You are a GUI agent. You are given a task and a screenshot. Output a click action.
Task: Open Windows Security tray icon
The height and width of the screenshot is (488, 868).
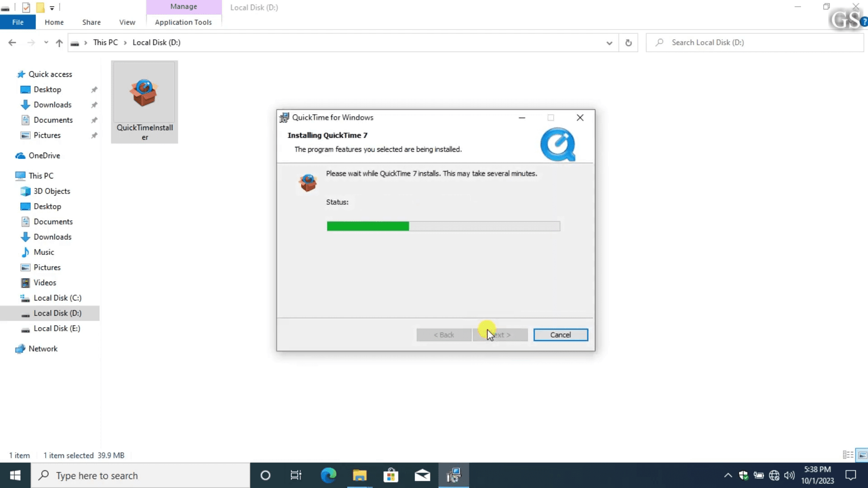click(x=743, y=475)
